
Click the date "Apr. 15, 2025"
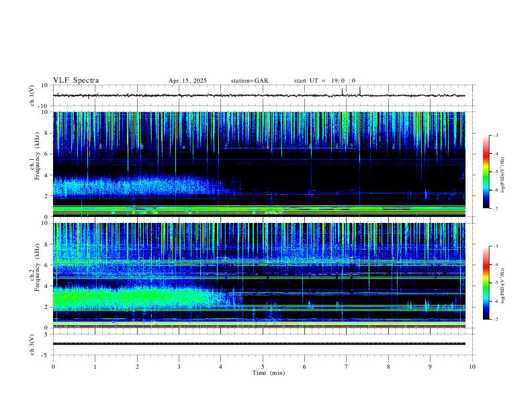click(x=187, y=81)
